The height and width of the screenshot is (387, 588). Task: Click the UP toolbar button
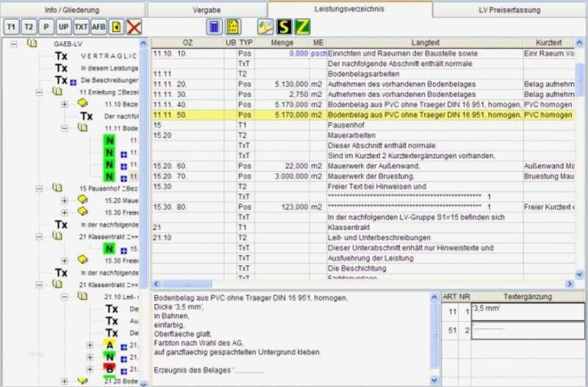pos(64,27)
